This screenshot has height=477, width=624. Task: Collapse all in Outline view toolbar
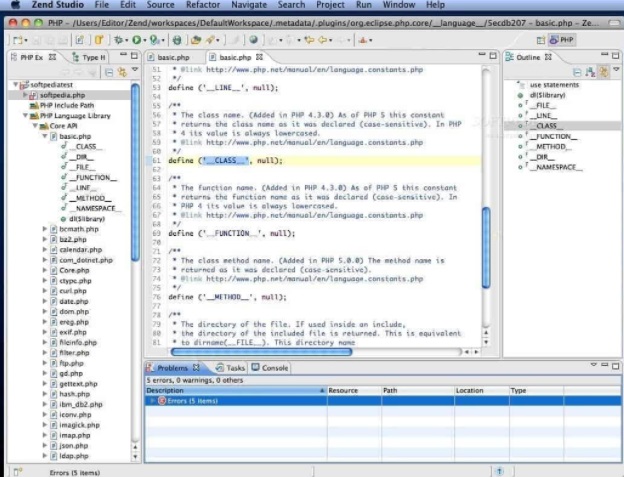pyautogui.click(x=577, y=72)
